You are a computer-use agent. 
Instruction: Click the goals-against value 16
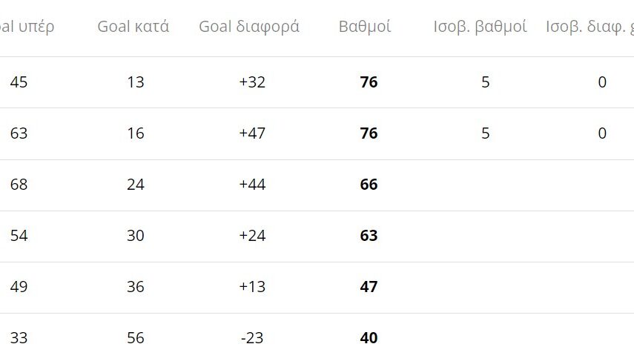[135, 133]
